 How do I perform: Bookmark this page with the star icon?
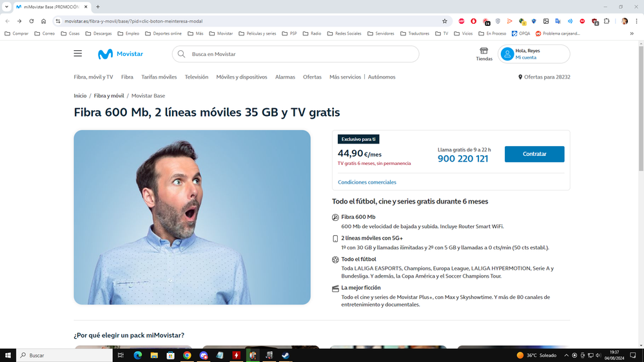point(444,21)
